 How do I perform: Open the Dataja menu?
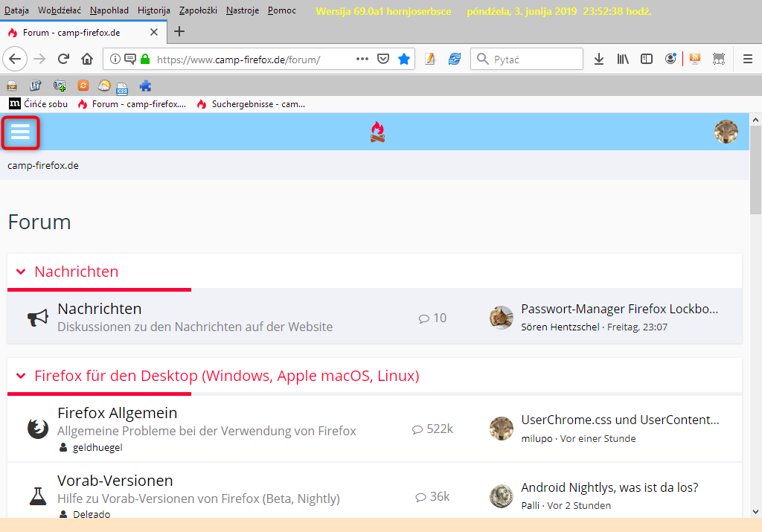coord(16,10)
